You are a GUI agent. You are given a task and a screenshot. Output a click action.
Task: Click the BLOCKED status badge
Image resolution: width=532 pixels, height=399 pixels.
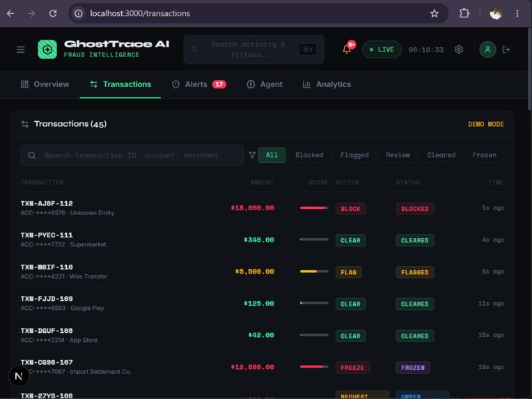(415, 209)
